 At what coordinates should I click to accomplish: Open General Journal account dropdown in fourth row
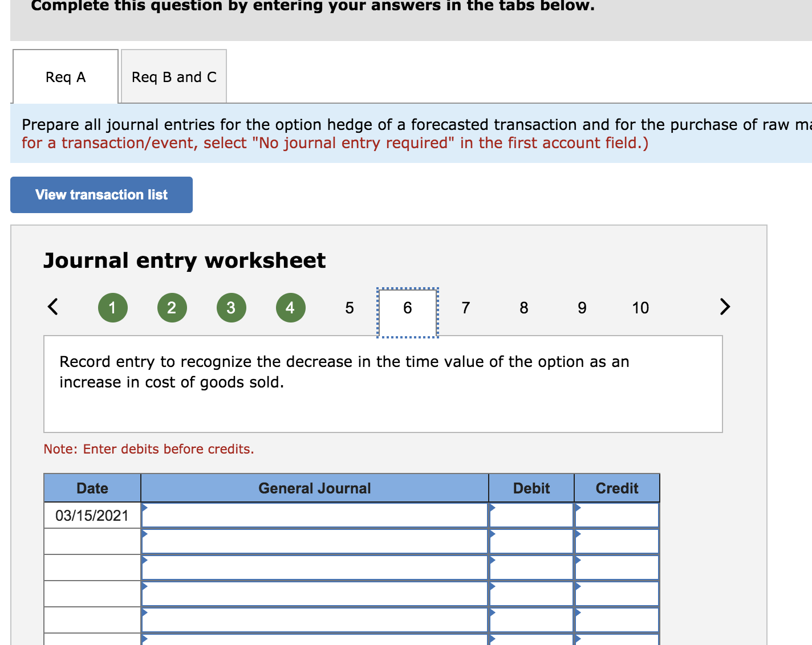coord(315,594)
